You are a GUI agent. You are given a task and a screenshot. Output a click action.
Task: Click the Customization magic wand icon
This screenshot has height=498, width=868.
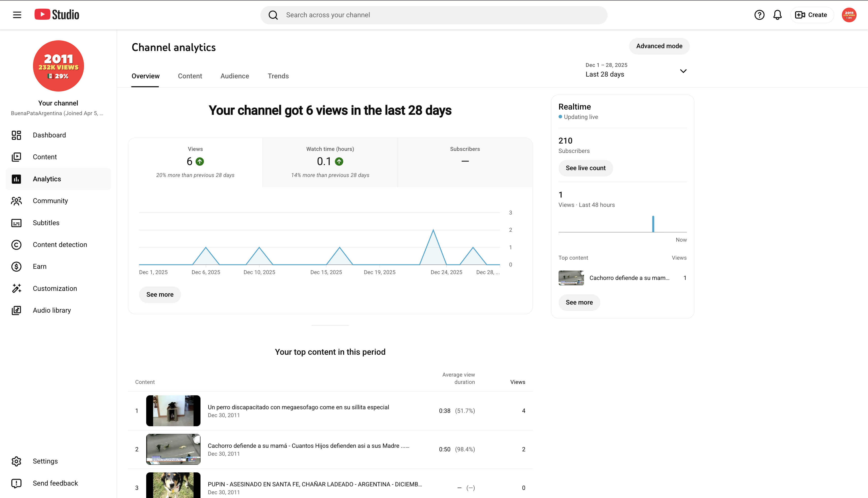(x=16, y=288)
